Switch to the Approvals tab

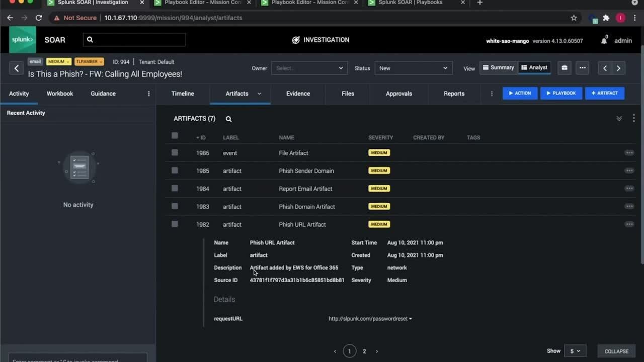[399, 94]
